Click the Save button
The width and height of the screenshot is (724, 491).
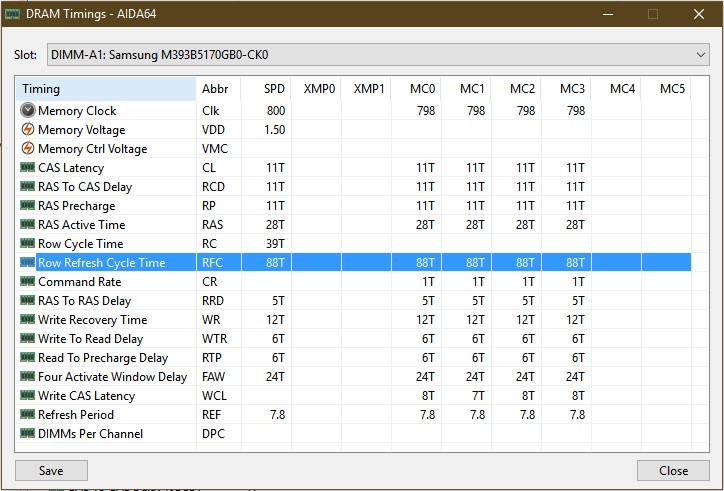point(51,471)
